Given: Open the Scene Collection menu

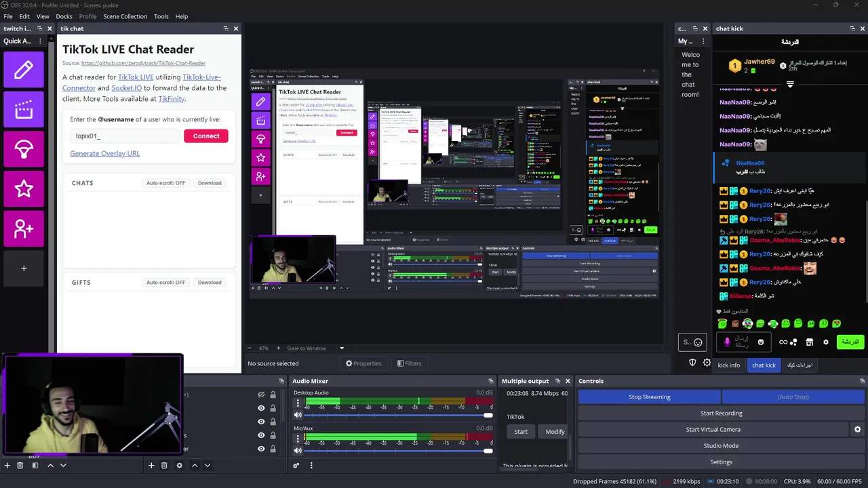Looking at the screenshot, I should (125, 16).
